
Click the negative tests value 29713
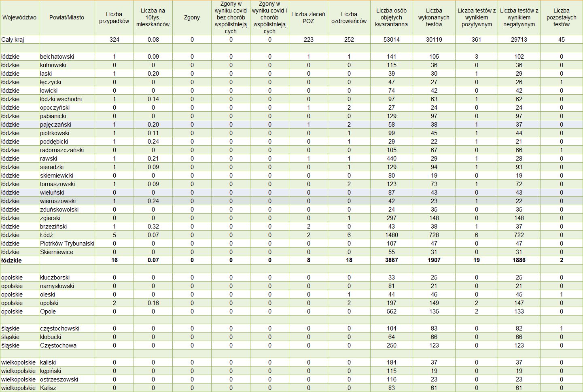click(x=519, y=40)
